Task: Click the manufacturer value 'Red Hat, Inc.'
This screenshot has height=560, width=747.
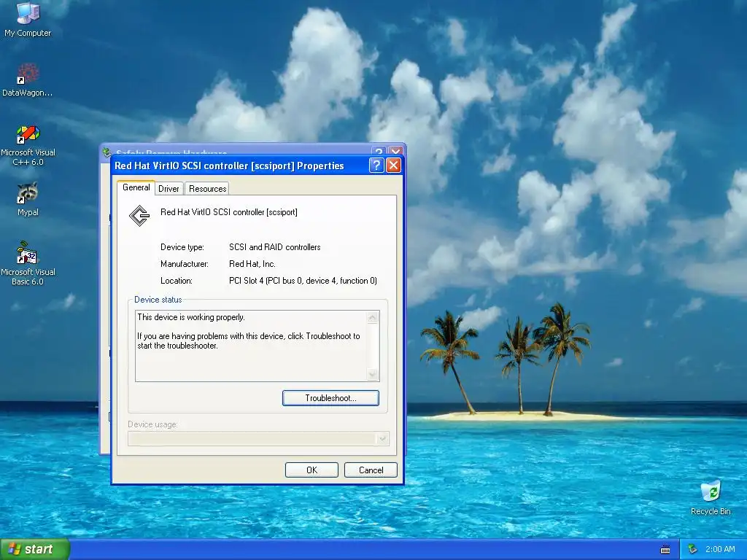Action: [x=252, y=264]
